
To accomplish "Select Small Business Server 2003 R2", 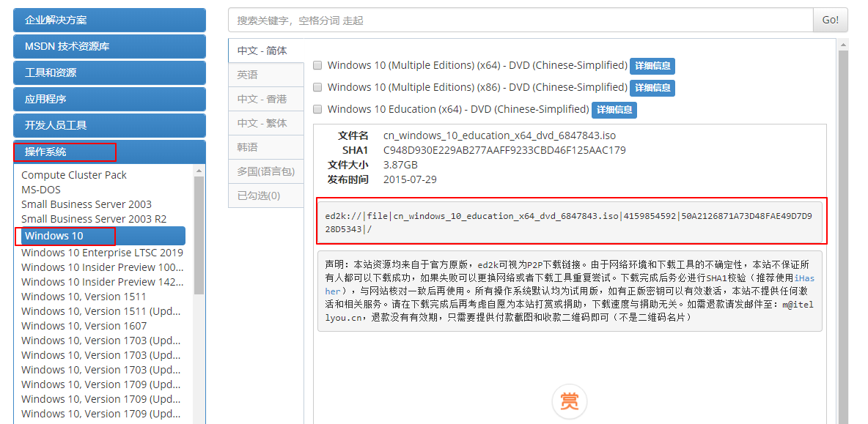I will point(94,219).
